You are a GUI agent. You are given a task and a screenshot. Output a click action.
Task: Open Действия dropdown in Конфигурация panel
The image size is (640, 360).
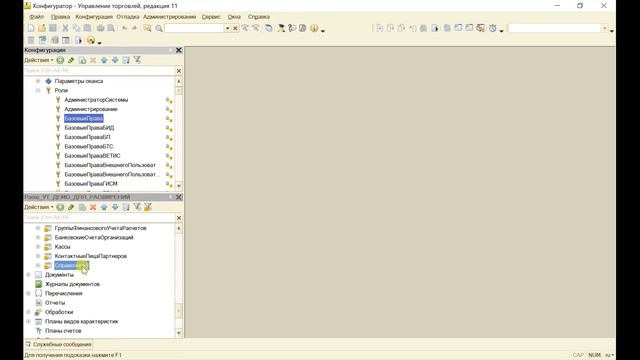point(38,60)
